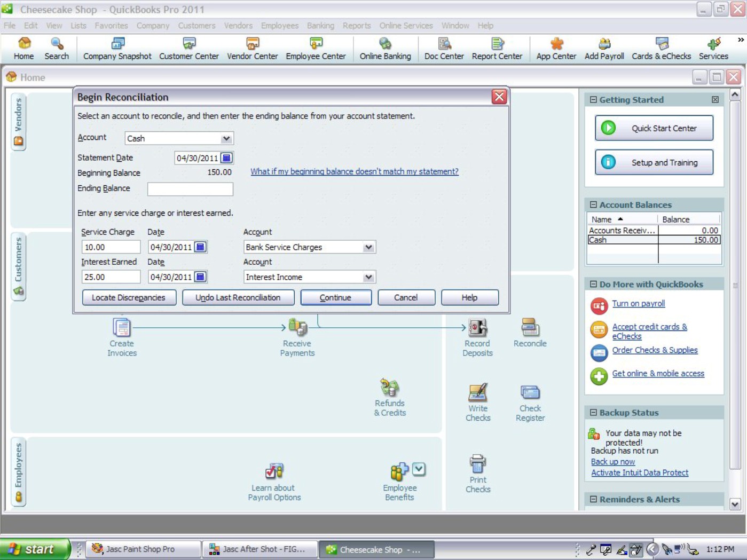Open the Employee Center
747x560 pixels.
coord(316,49)
